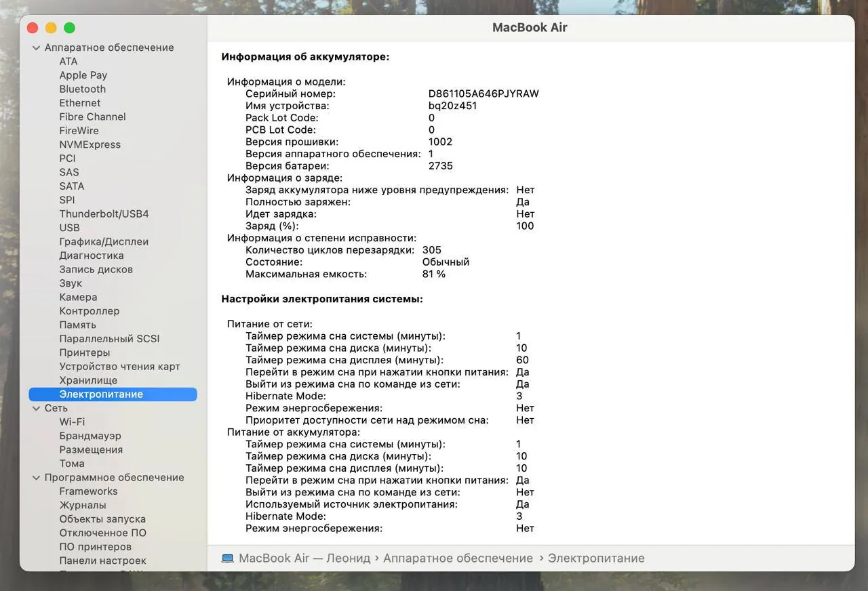Click the laptop icon in path bar
The image size is (868, 591).
pyautogui.click(x=228, y=558)
